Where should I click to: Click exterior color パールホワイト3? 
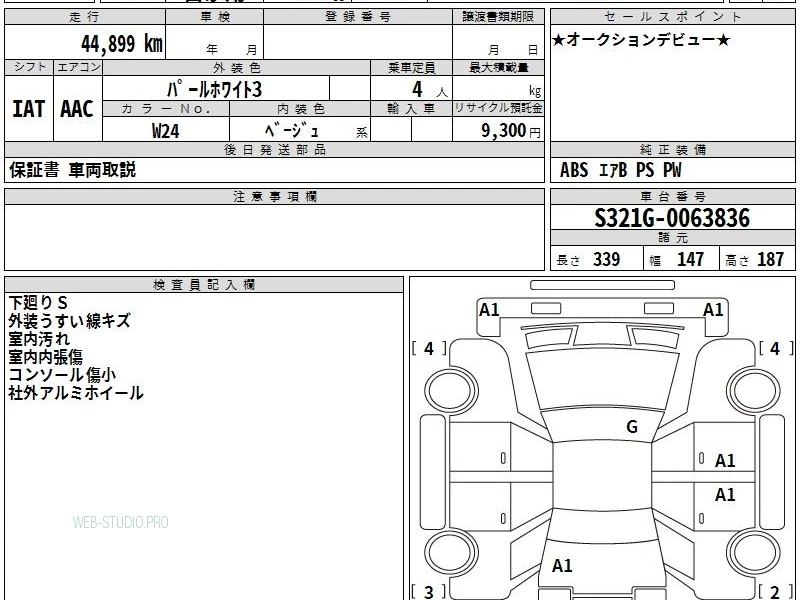(x=214, y=89)
